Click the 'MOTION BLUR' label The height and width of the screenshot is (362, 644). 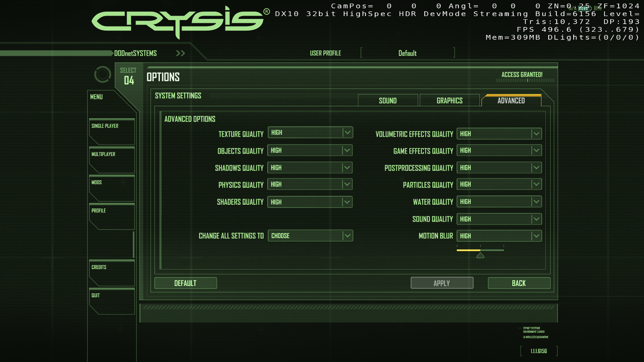point(436,236)
